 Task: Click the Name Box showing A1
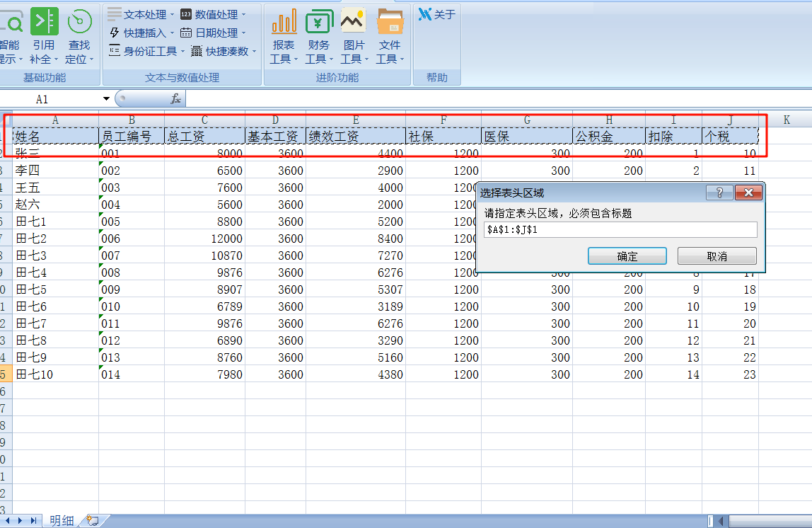[51, 99]
